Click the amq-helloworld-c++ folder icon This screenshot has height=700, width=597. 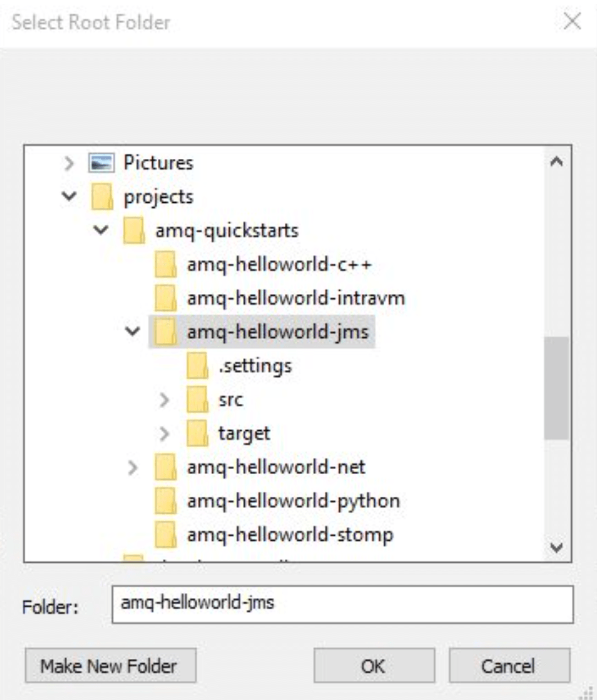click(165, 264)
